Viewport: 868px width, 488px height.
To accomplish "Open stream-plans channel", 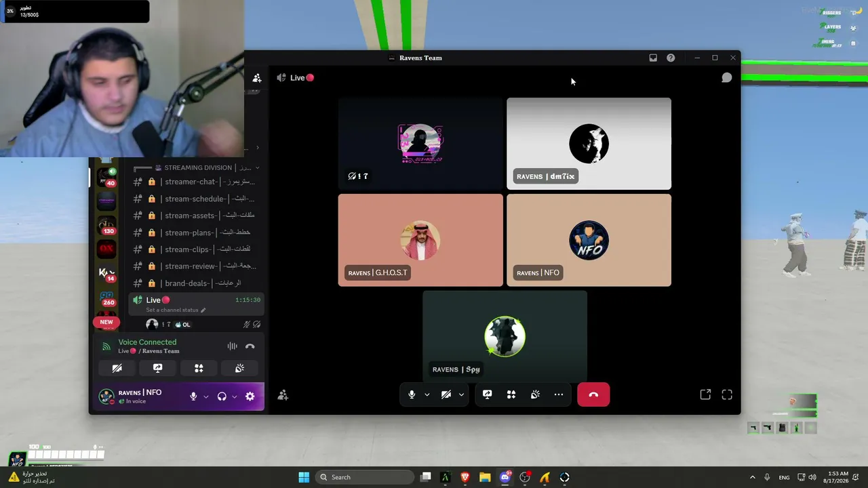I will click(x=195, y=232).
